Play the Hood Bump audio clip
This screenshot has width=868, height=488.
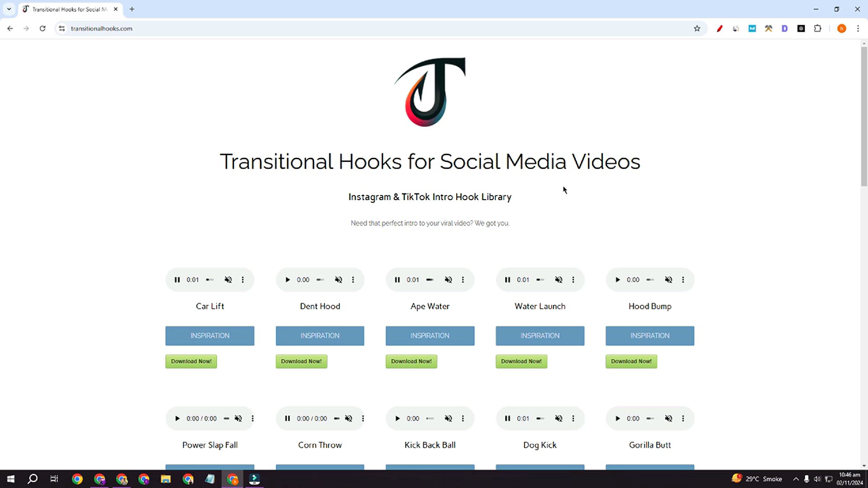[x=618, y=280]
